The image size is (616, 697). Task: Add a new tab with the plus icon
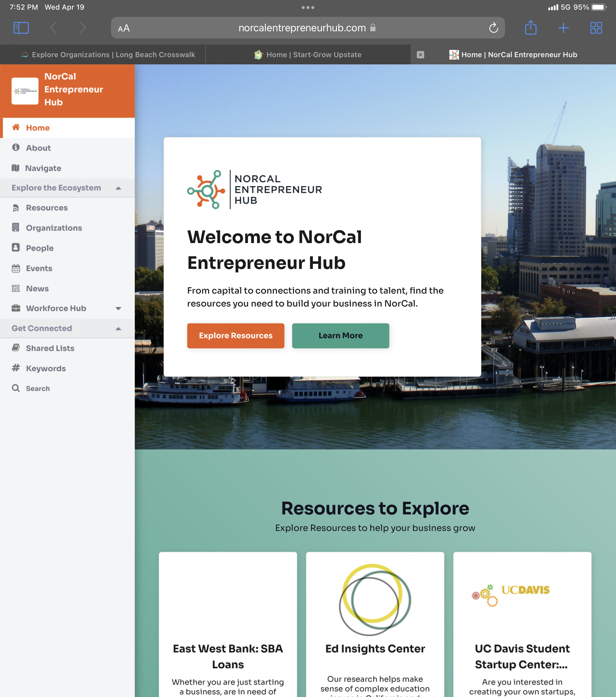pyautogui.click(x=563, y=28)
